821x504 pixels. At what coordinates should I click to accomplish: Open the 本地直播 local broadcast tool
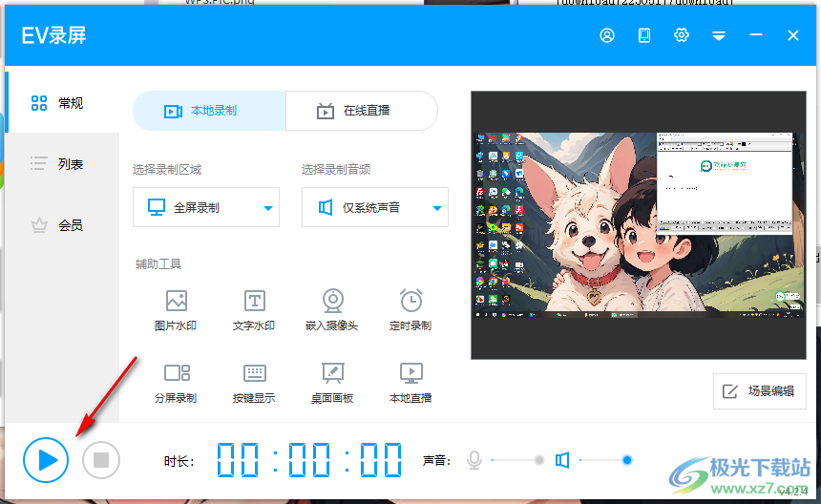pos(410,383)
